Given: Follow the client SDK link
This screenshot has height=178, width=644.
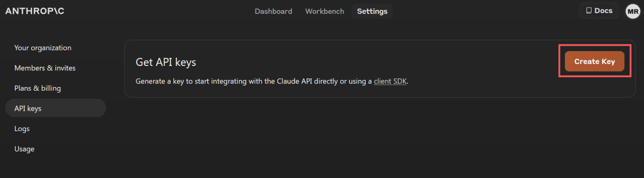Looking at the screenshot, I should [390, 81].
